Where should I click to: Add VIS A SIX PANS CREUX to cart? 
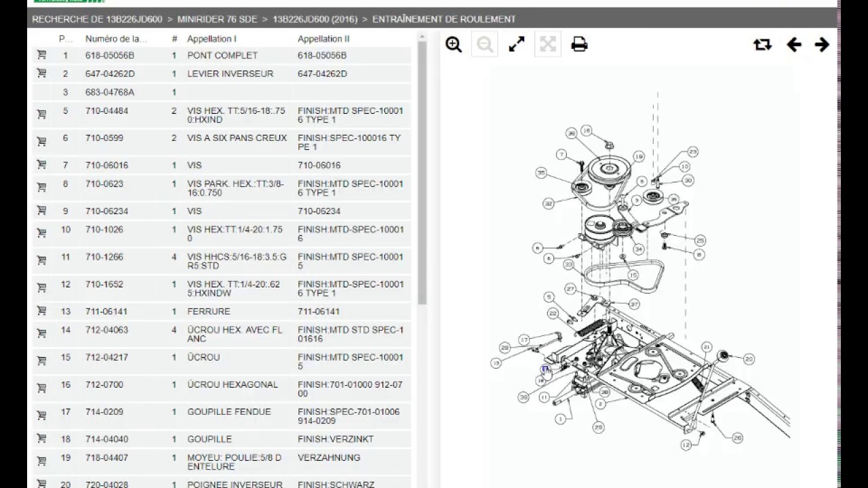click(41, 142)
